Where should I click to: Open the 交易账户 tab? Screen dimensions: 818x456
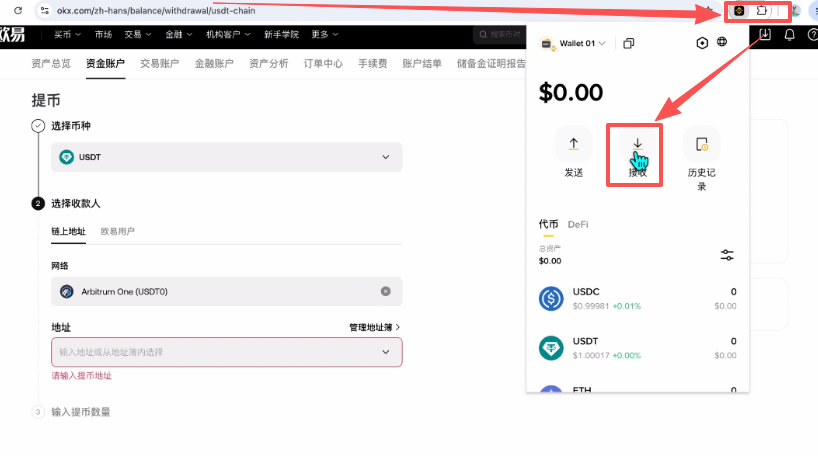(160, 64)
